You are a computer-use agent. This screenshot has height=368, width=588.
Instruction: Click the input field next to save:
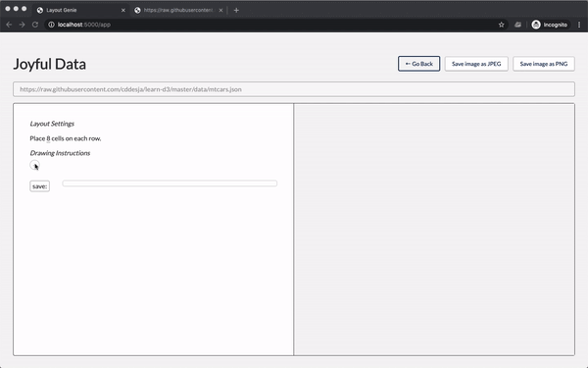(x=170, y=184)
